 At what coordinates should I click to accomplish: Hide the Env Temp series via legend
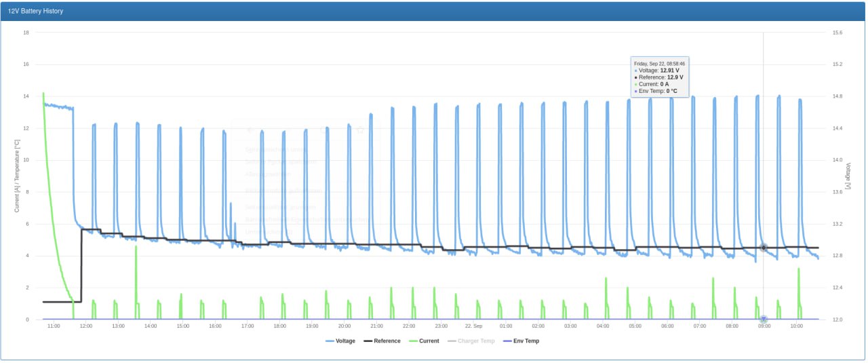pyautogui.click(x=526, y=341)
